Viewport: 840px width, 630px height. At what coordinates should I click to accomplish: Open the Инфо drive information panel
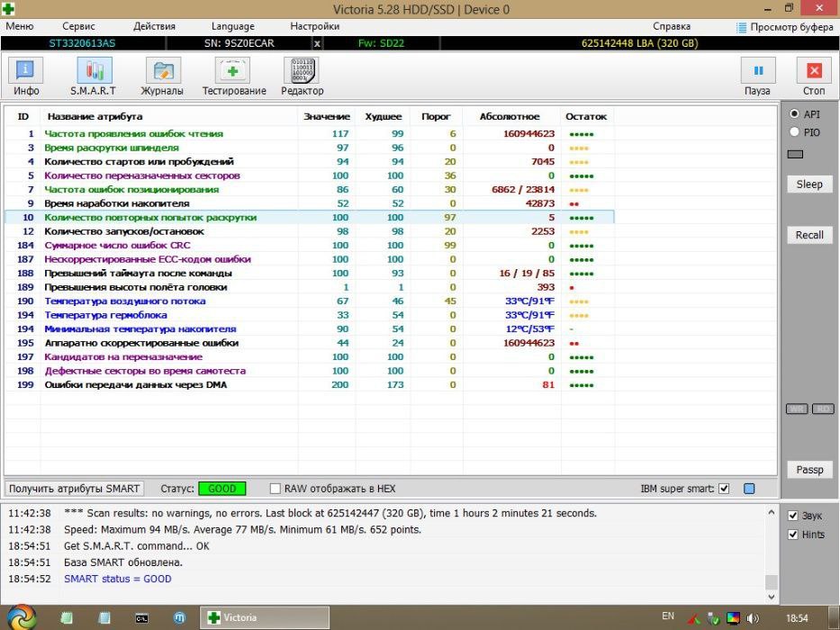[x=26, y=77]
